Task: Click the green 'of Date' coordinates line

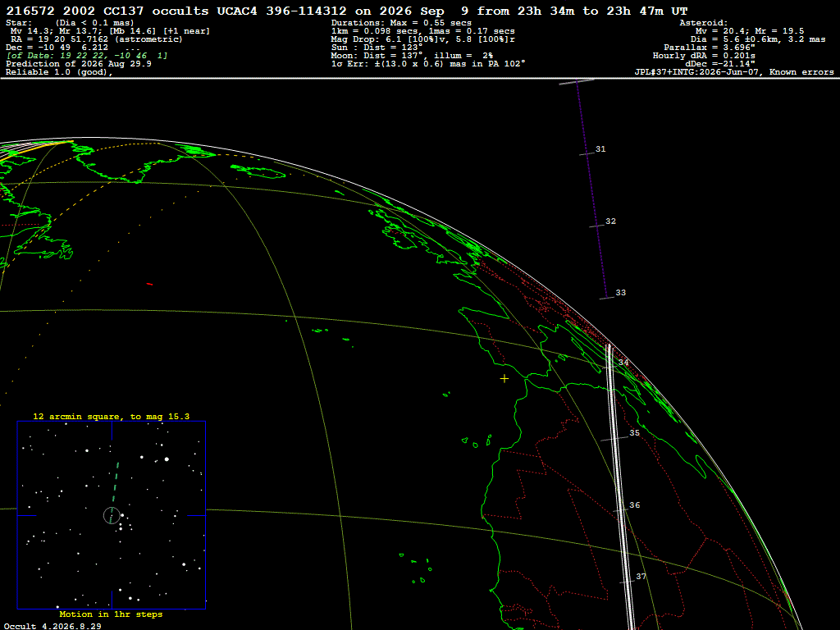Action: pyautogui.click(x=87, y=56)
